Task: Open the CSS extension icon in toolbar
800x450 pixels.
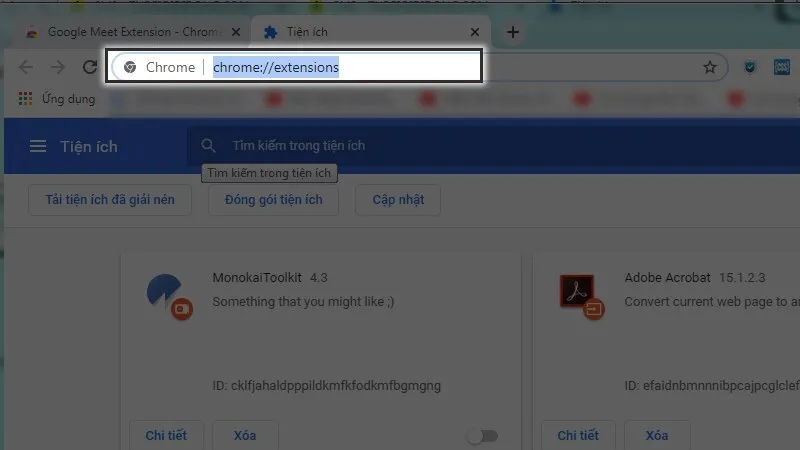Action: click(x=782, y=67)
